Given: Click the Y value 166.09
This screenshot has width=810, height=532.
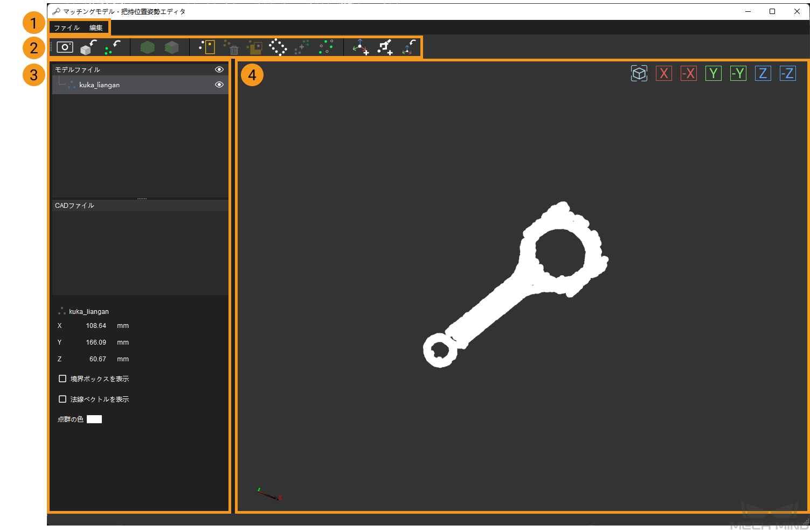Looking at the screenshot, I should click(x=96, y=342).
